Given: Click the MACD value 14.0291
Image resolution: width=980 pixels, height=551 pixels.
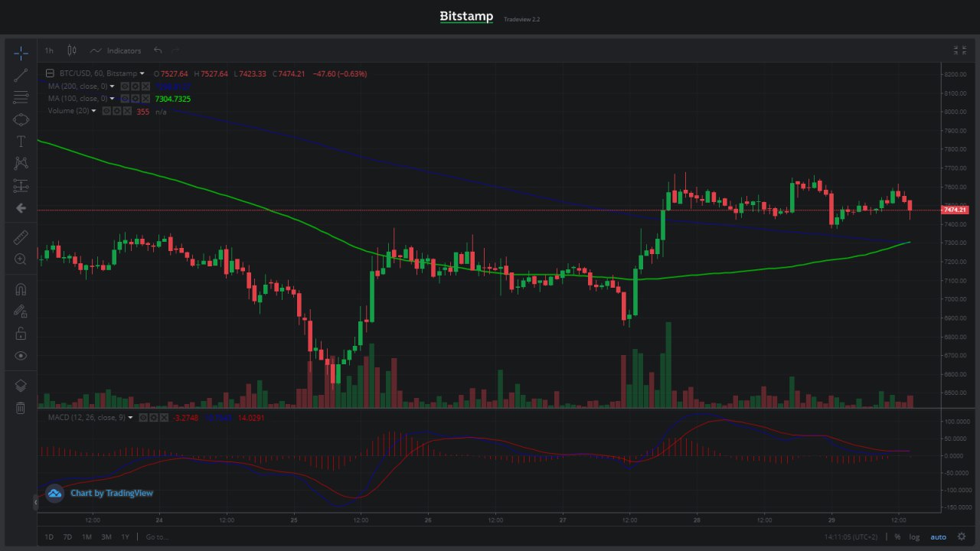Looking at the screenshot, I should point(251,418).
